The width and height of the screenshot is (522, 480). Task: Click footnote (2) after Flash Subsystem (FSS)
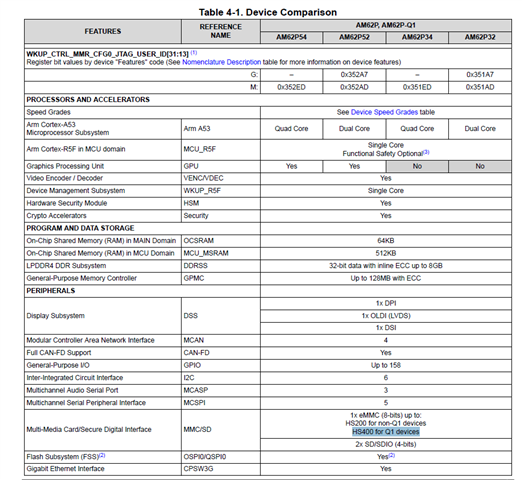[102, 455]
